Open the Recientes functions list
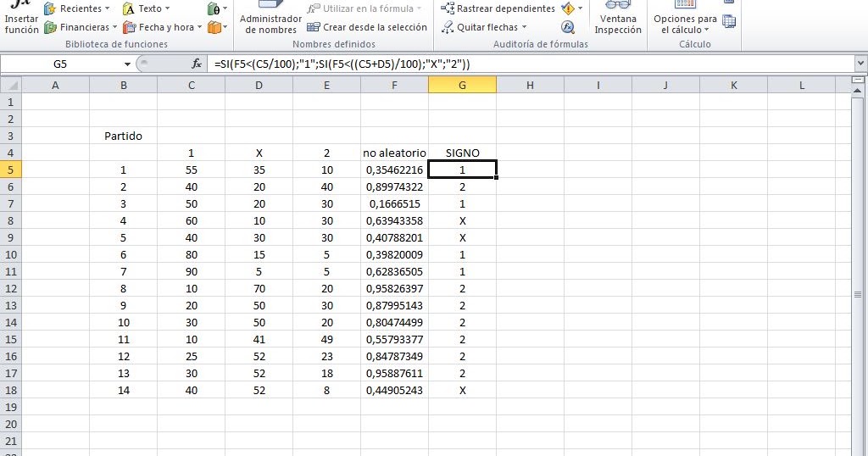Screen dimensions: 868x456 click(x=76, y=8)
